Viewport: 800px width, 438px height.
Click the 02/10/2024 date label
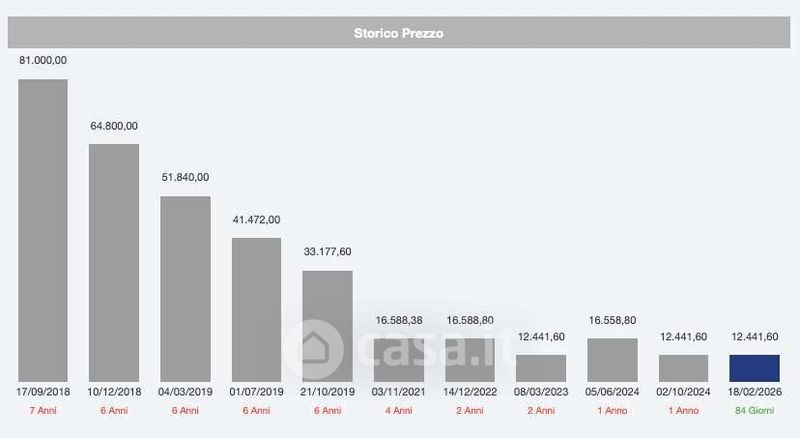(684, 393)
